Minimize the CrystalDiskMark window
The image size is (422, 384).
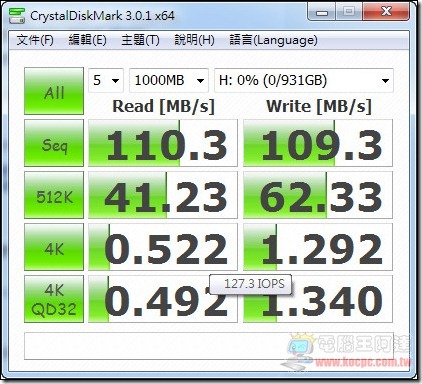322,12
